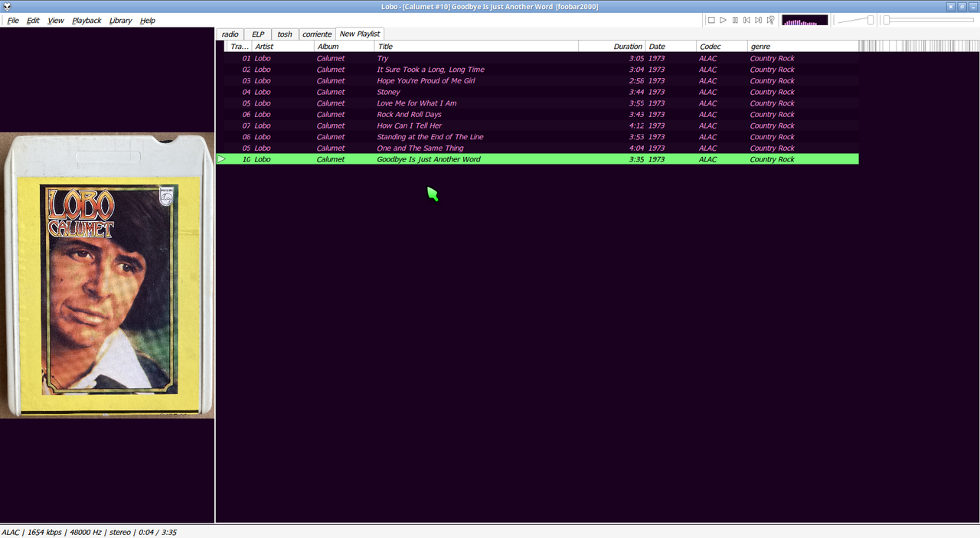Switch to the corriente playlist tab
The image size is (980, 538).
317,34
